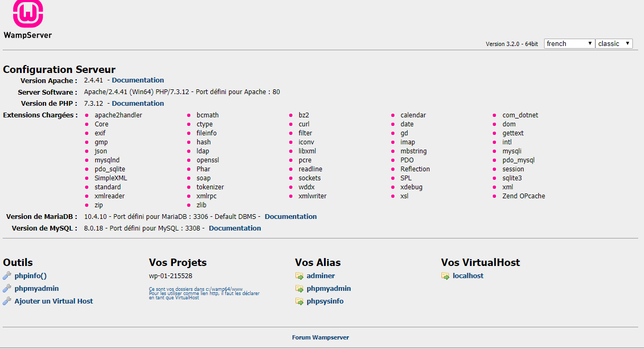Open adminer alias link

tap(320, 275)
